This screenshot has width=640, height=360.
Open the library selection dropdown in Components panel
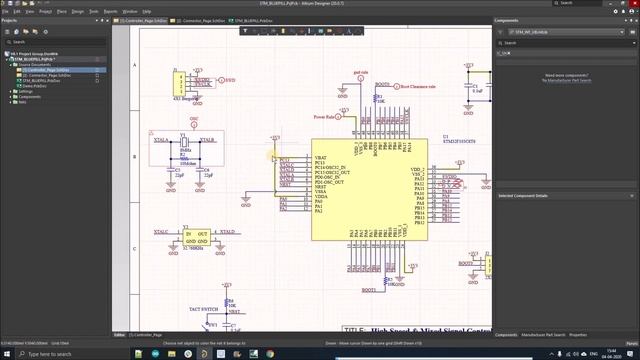pyautogui.click(x=622, y=32)
